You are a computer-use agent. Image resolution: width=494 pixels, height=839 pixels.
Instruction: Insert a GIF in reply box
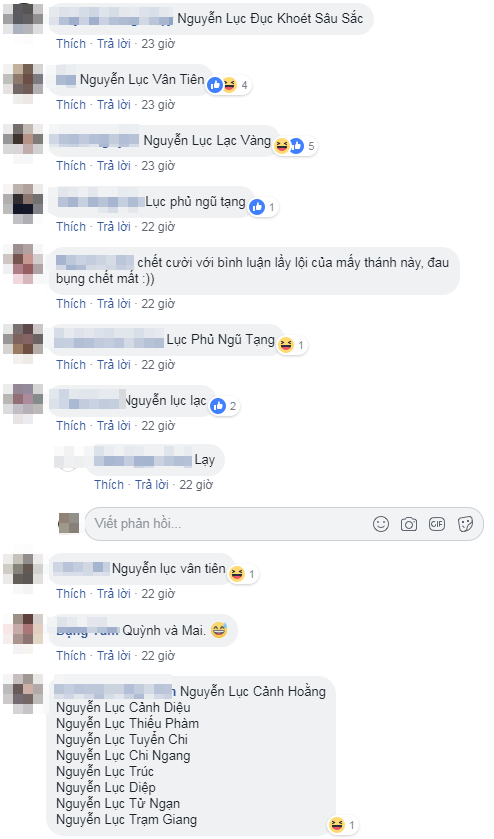pos(437,524)
